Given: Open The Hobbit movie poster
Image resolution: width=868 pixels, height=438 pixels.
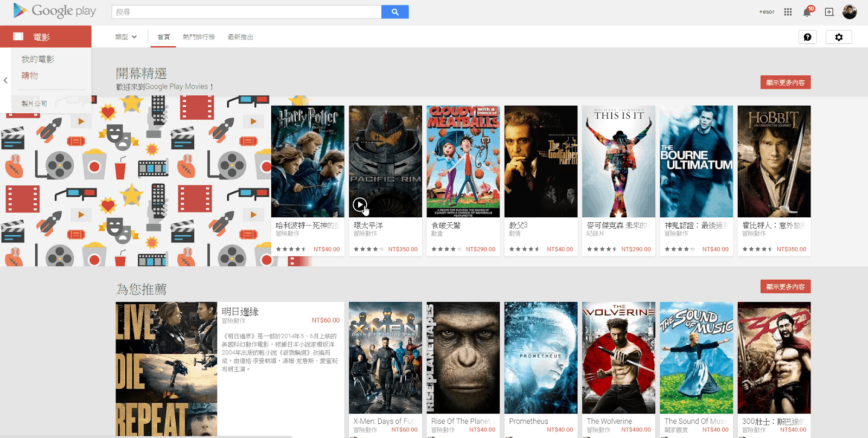Looking at the screenshot, I should (774, 162).
